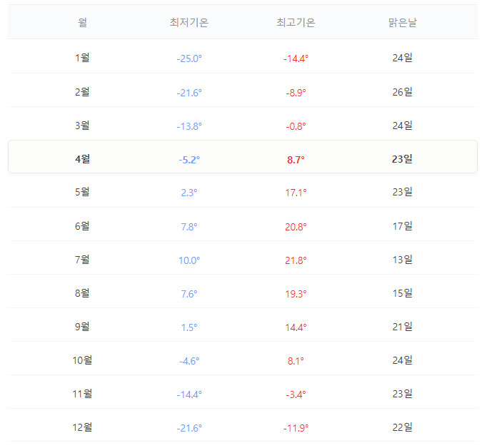
Task: Click the 8.7° maximum temperature value
Action: (x=296, y=160)
